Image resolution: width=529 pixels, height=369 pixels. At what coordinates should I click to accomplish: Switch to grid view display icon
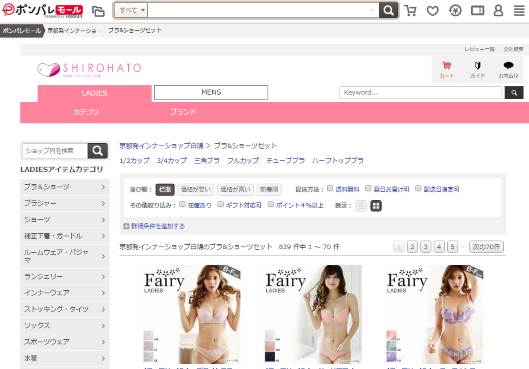tap(376, 205)
